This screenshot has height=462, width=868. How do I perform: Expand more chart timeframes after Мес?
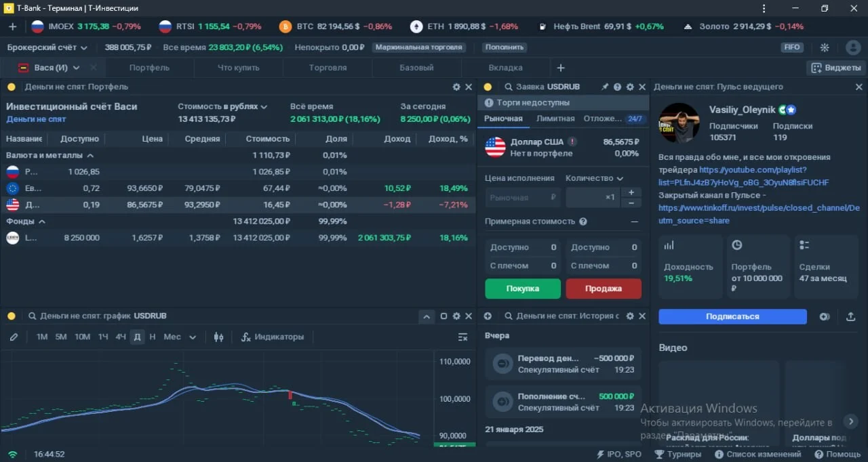pos(193,337)
